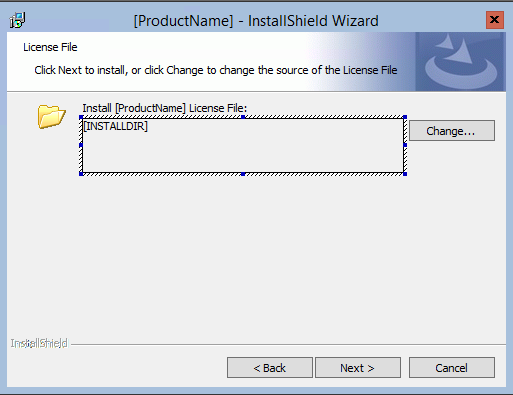513x395 pixels.
Task: Click the bottom-right blue selection handle
Action: tap(405, 174)
